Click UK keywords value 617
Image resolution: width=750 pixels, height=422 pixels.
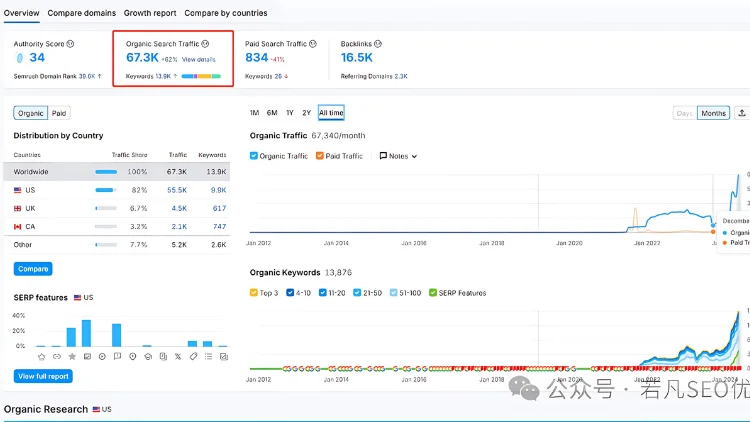220,208
